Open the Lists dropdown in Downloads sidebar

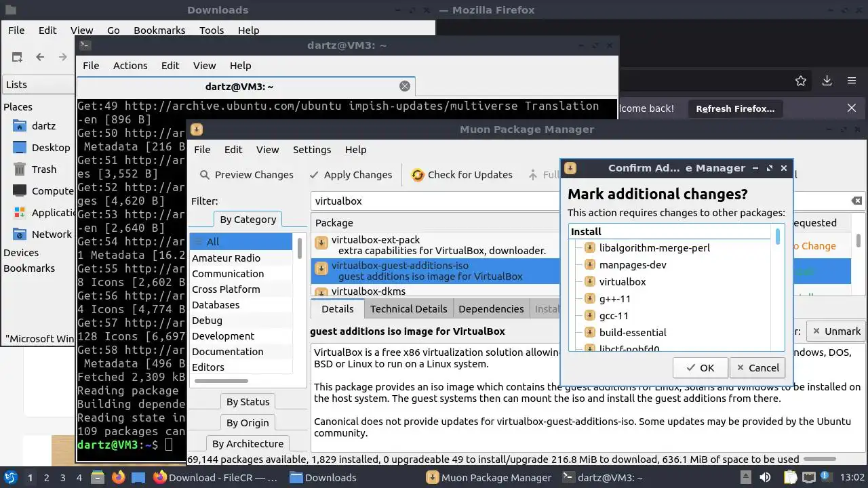tap(39, 85)
